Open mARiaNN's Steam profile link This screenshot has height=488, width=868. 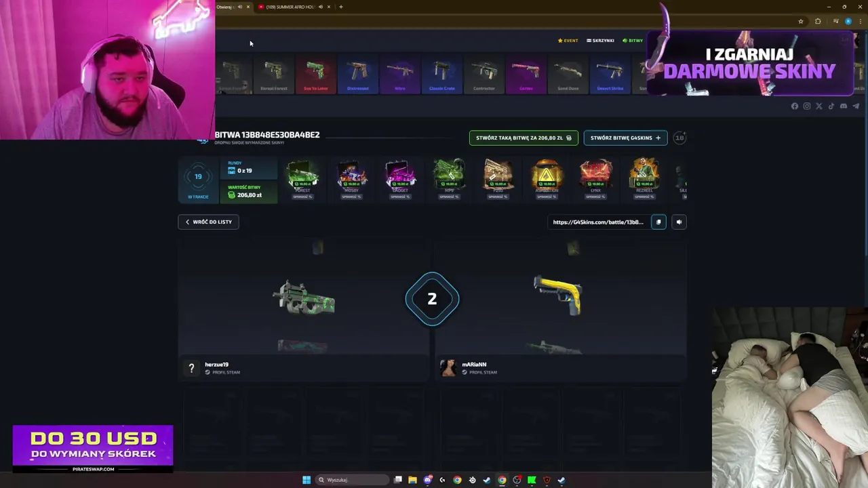480,372
